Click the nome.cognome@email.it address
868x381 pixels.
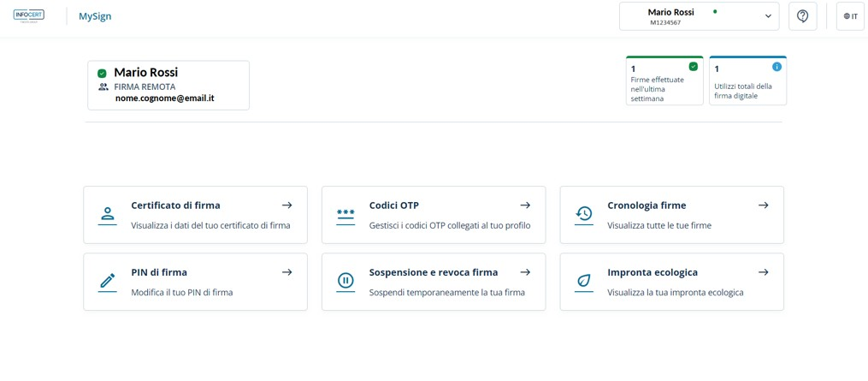tap(165, 98)
